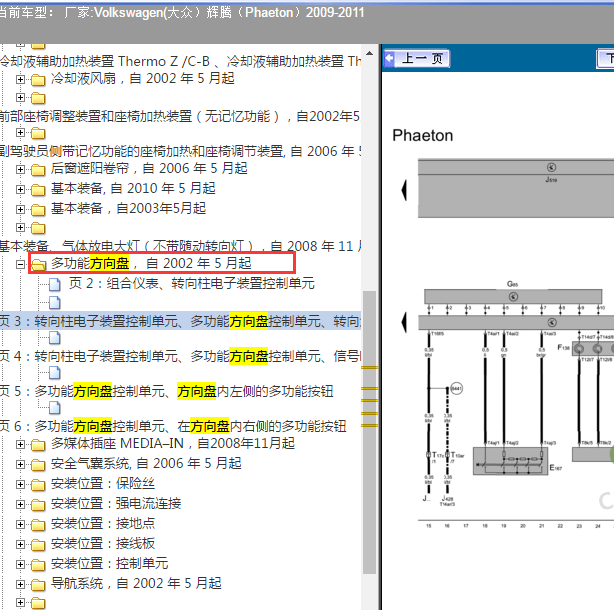Collapse the 多功能方向盘 folder
This screenshot has height=610, width=614.
[x=20, y=265]
